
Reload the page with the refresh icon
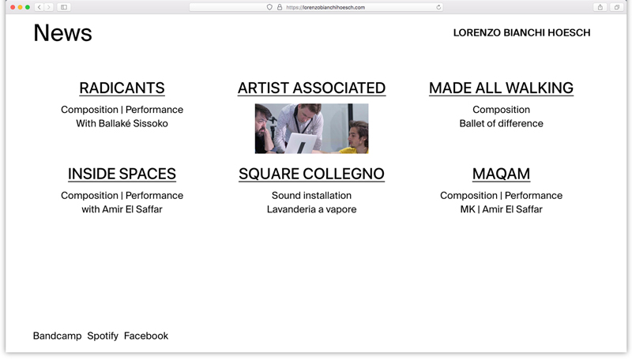click(x=438, y=7)
